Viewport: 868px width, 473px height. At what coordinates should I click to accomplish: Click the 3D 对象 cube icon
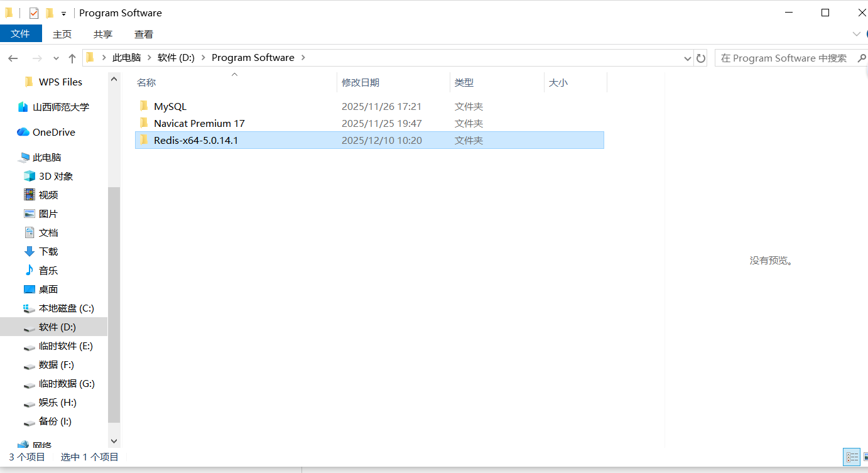[x=29, y=176]
